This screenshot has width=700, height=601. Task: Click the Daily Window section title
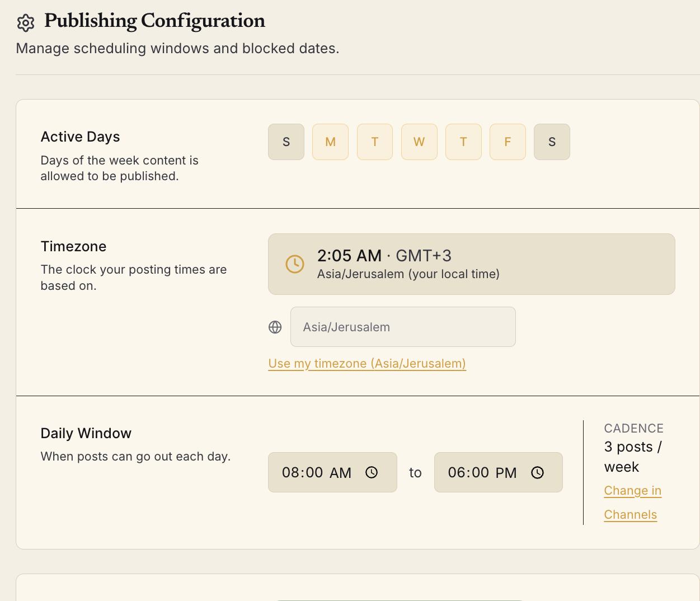point(86,433)
